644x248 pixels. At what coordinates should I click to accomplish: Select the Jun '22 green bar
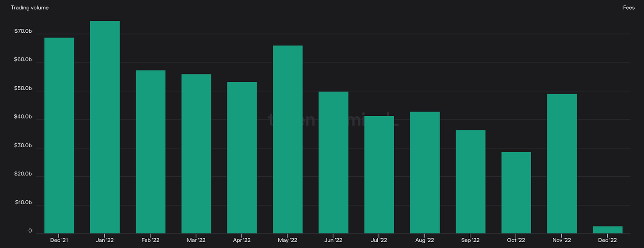333,162
